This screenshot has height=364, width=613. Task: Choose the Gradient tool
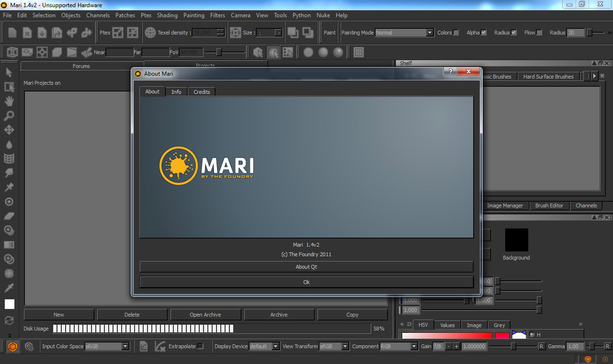9,245
